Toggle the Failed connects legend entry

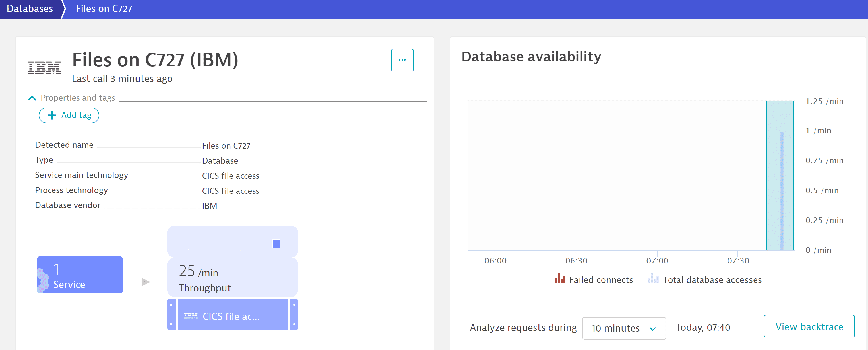(594, 279)
